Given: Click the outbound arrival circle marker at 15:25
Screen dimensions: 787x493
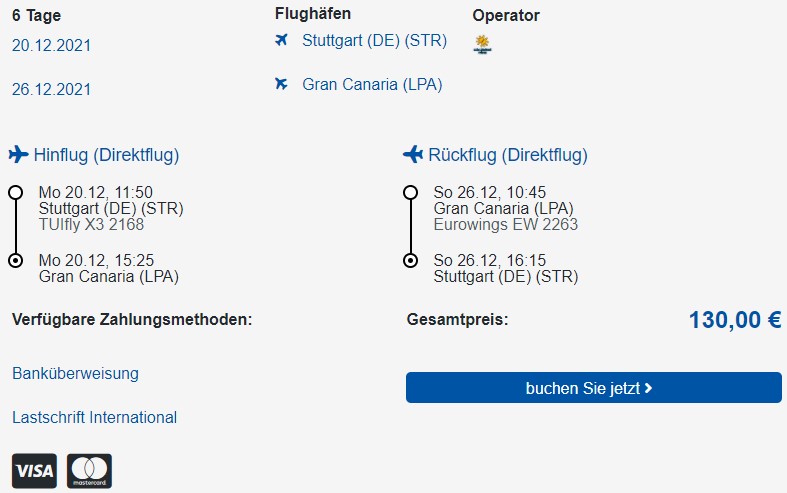Looking at the screenshot, I should pos(16,261).
